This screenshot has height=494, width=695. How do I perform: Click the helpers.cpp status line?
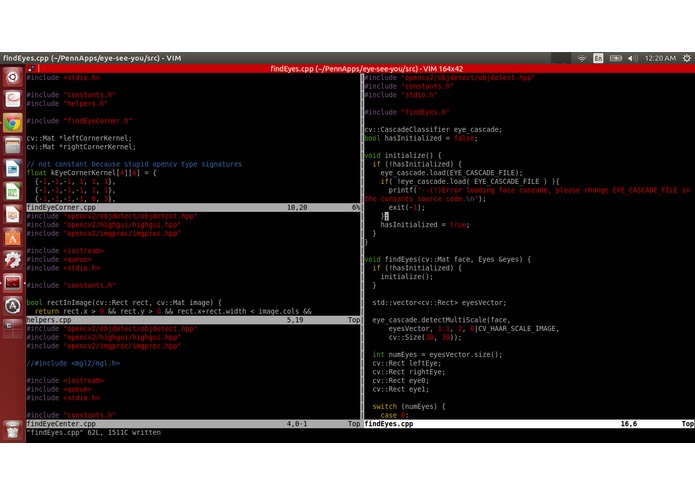[194, 320]
